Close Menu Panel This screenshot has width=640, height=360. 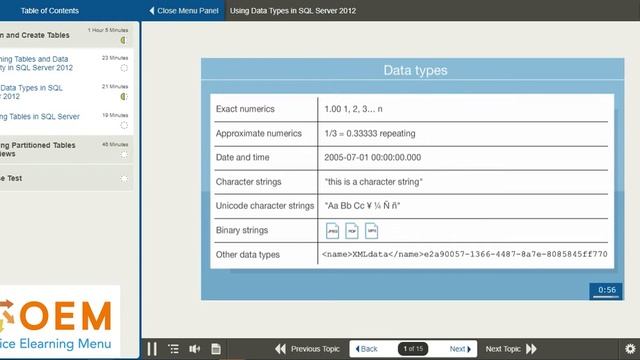[184, 11]
